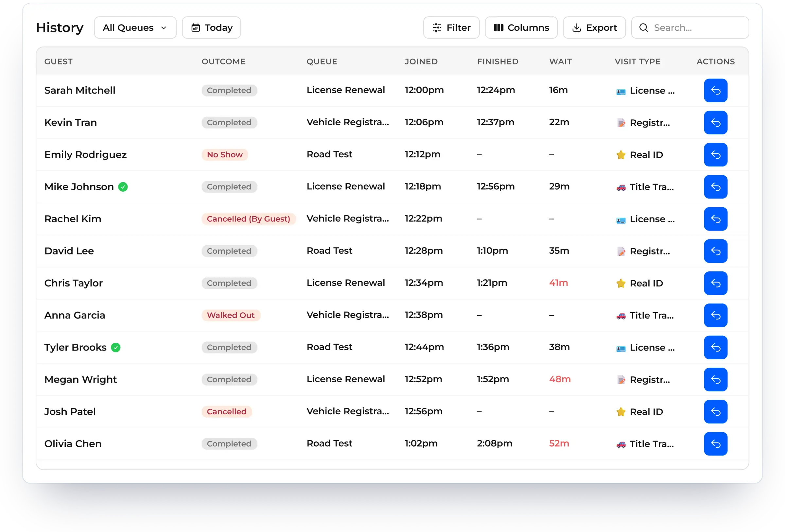Click the Walked Out outcome badge

pos(231,315)
